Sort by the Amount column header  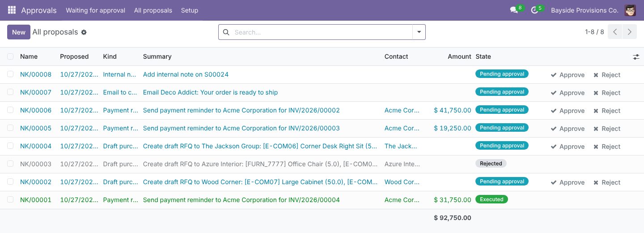(x=459, y=56)
